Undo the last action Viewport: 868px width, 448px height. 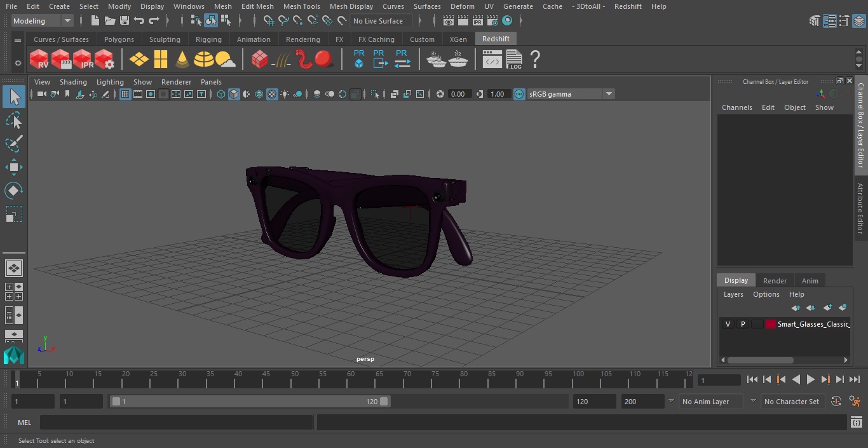coord(139,21)
